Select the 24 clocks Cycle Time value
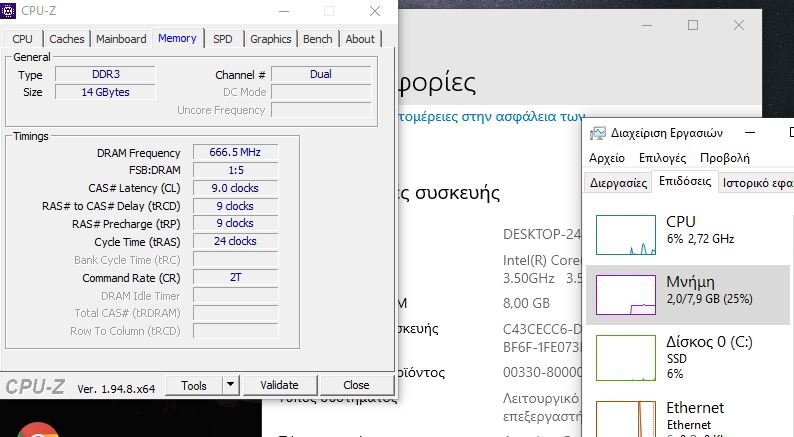The image size is (794, 437). [x=235, y=242]
